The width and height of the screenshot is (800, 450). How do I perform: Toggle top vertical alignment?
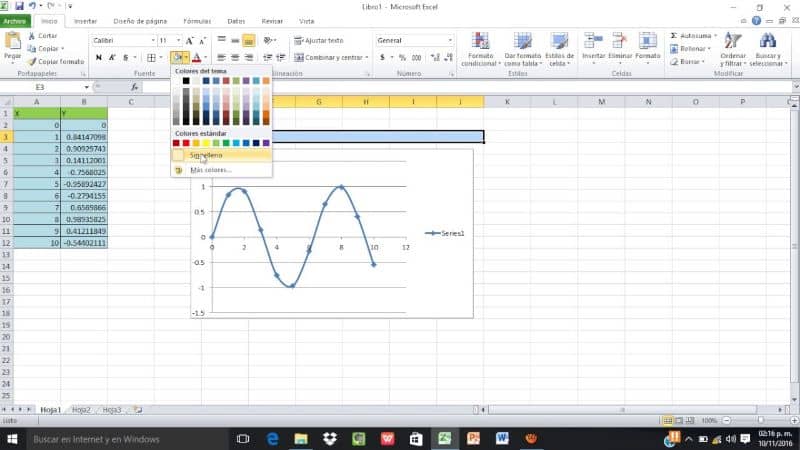(221, 40)
